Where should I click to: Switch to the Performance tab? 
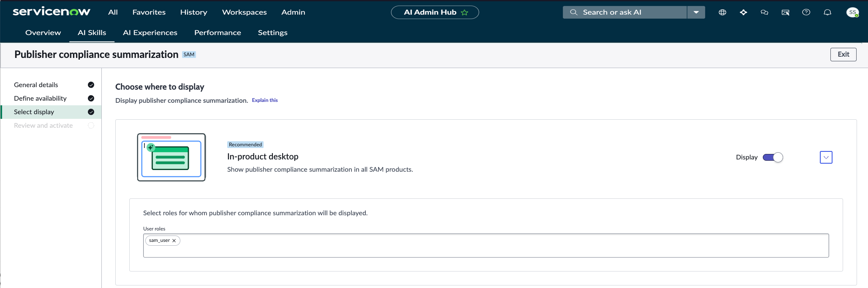[x=218, y=33]
